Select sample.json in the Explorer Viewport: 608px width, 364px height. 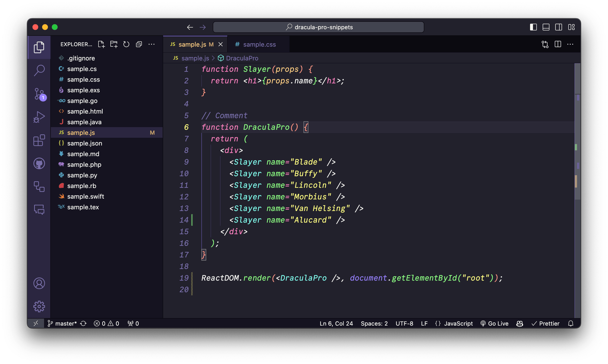(84, 143)
